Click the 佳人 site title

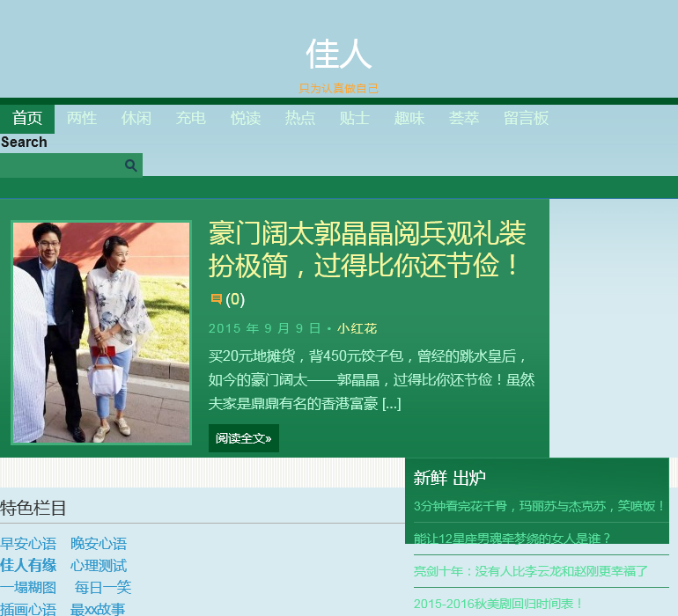pos(339,54)
